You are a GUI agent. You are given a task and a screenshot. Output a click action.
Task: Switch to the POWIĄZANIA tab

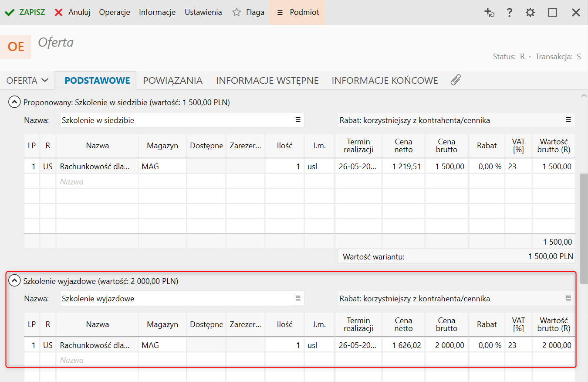point(173,80)
